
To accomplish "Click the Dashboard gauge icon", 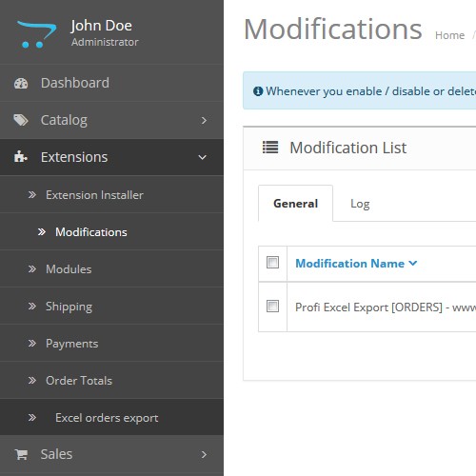I will [x=21, y=83].
